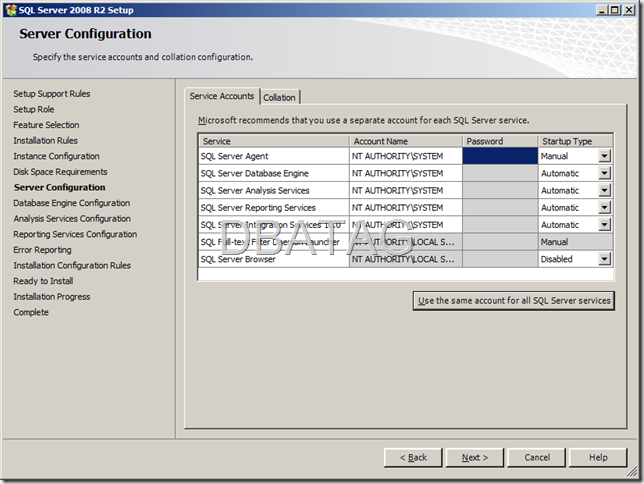644x484 pixels.
Task: Click Account Name cell for SQL Server Reporting Services
Action: click(406, 207)
